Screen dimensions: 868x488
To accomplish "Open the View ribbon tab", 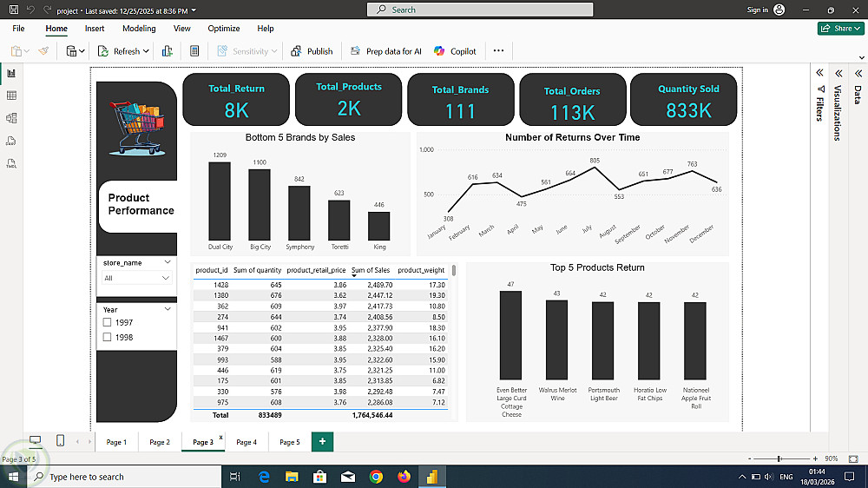I will pos(181,29).
